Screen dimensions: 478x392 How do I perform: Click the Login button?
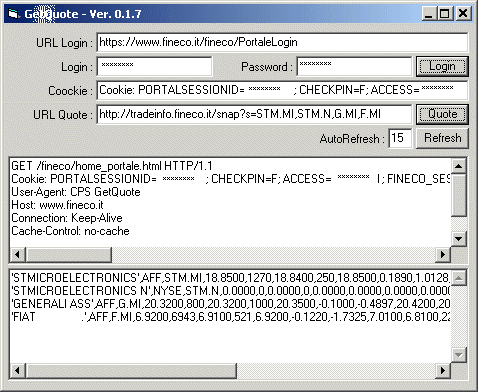442,66
